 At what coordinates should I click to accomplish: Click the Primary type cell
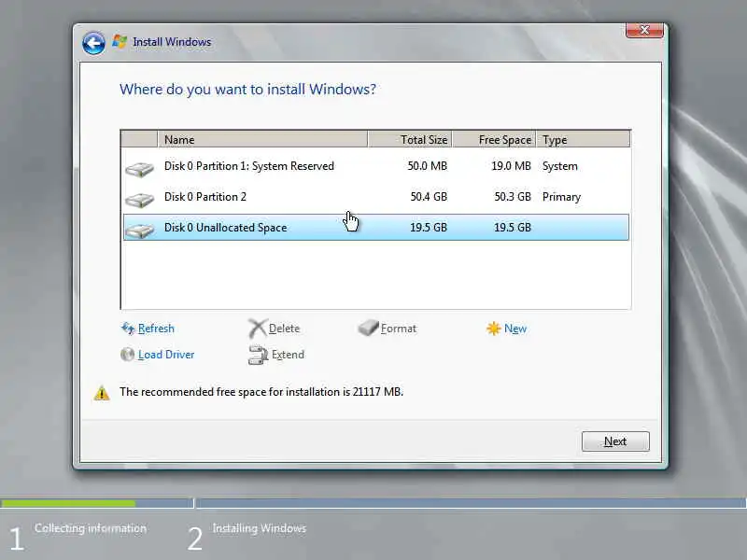(x=561, y=197)
